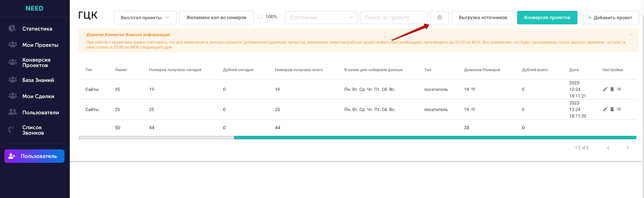The height and width of the screenshot is (198, 644).
Task: Open Конверсия Проектов in sidebar
Action: [36, 63]
